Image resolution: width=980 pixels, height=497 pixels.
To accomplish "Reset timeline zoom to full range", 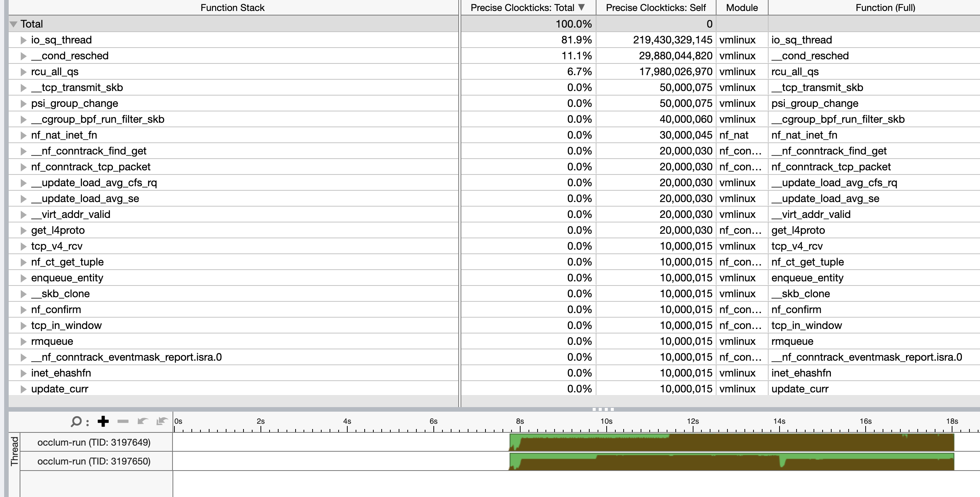I will tap(162, 421).
